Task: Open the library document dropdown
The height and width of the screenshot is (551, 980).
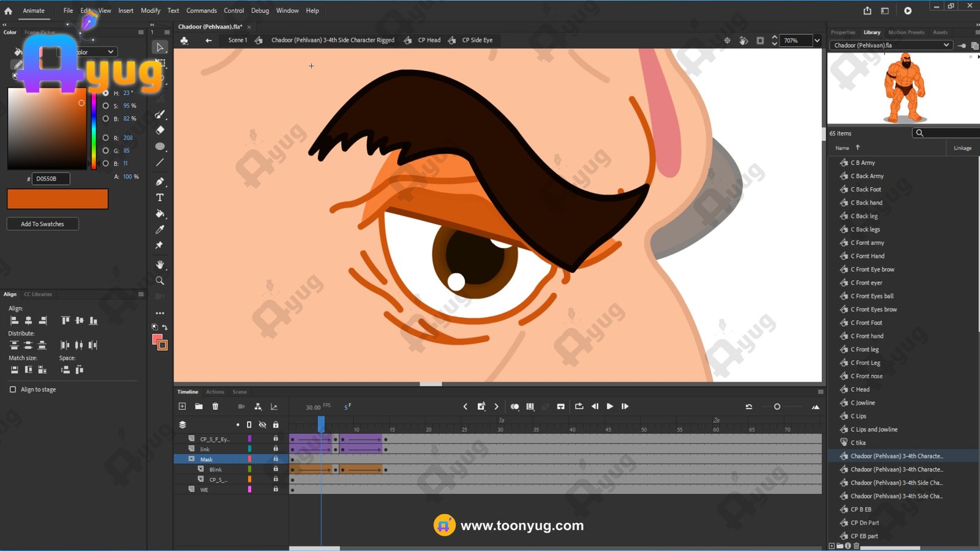Action: [946, 45]
